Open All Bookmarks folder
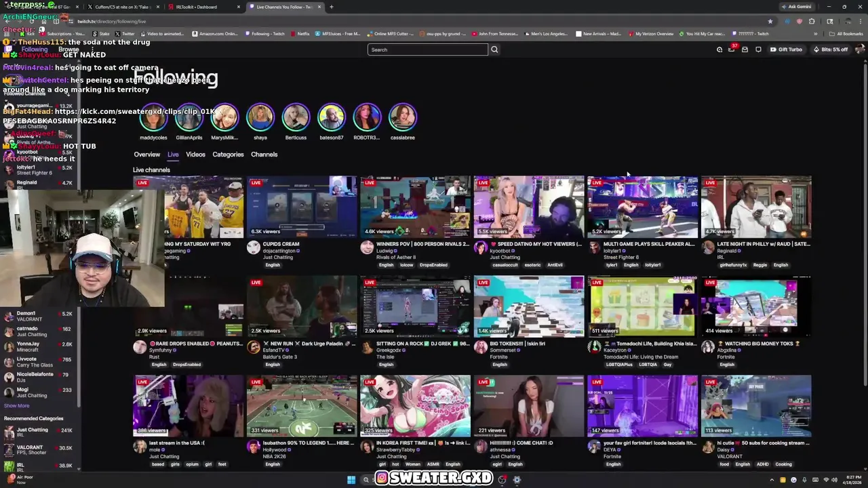868x488 pixels. click(x=846, y=33)
